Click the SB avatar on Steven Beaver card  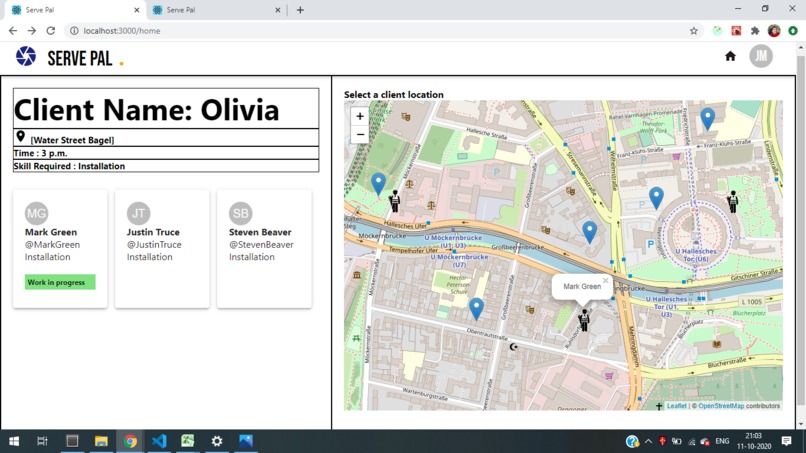coord(241,213)
